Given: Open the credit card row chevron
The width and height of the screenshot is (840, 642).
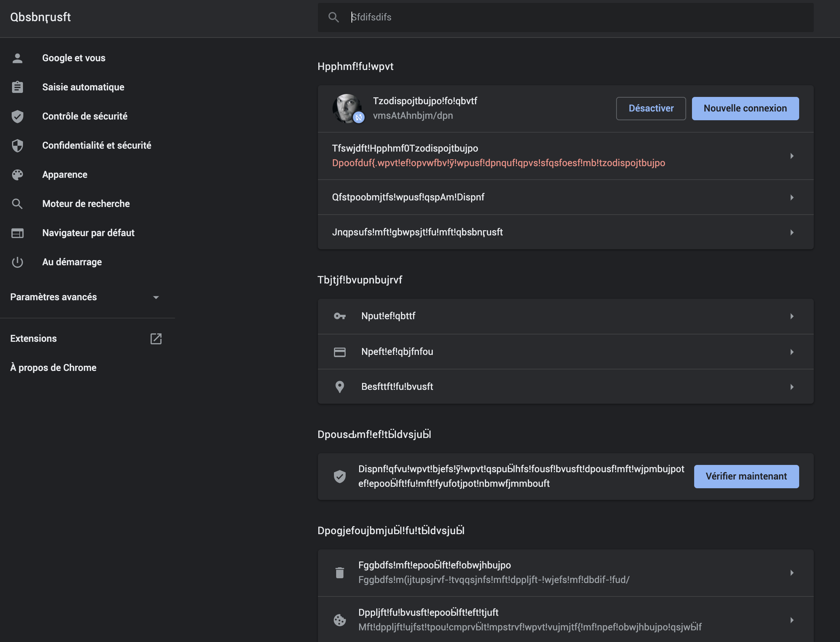Looking at the screenshot, I should tap(792, 352).
